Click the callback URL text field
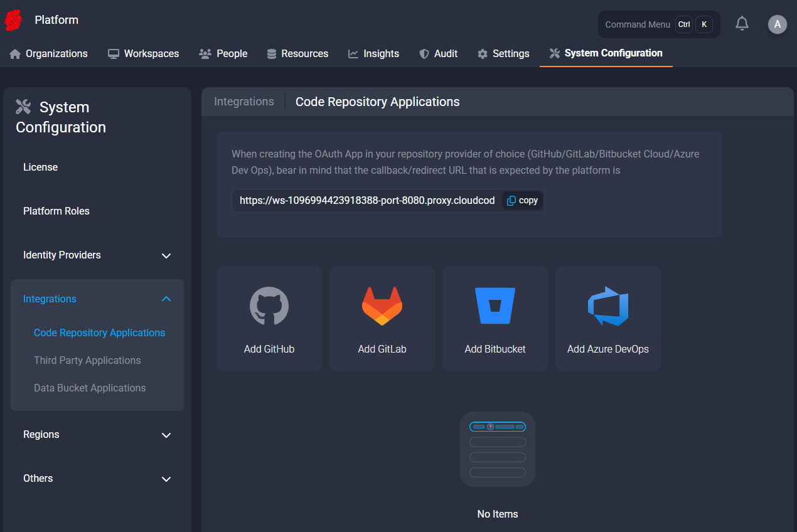Image resolution: width=797 pixels, height=532 pixels. [x=367, y=201]
